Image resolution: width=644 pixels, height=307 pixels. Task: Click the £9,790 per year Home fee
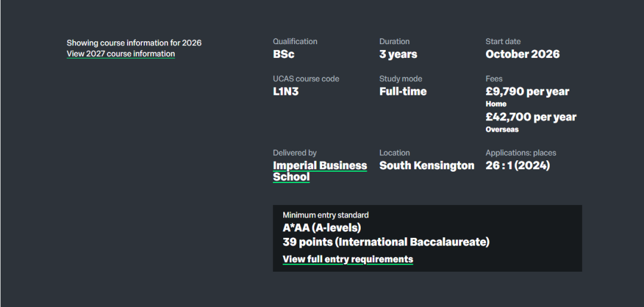point(527,92)
